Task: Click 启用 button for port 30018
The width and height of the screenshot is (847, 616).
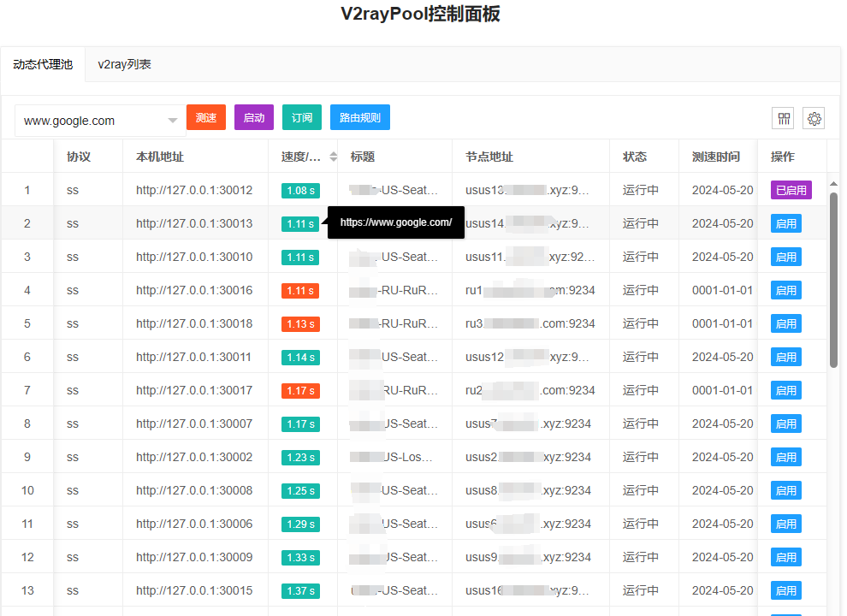Action: click(x=786, y=323)
